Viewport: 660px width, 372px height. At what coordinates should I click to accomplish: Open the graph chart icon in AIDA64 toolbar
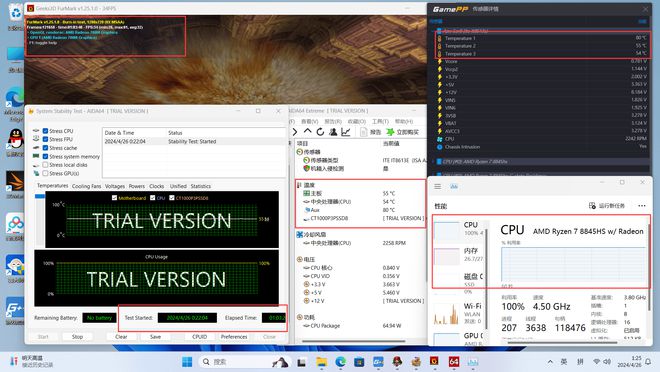[x=346, y=132]
